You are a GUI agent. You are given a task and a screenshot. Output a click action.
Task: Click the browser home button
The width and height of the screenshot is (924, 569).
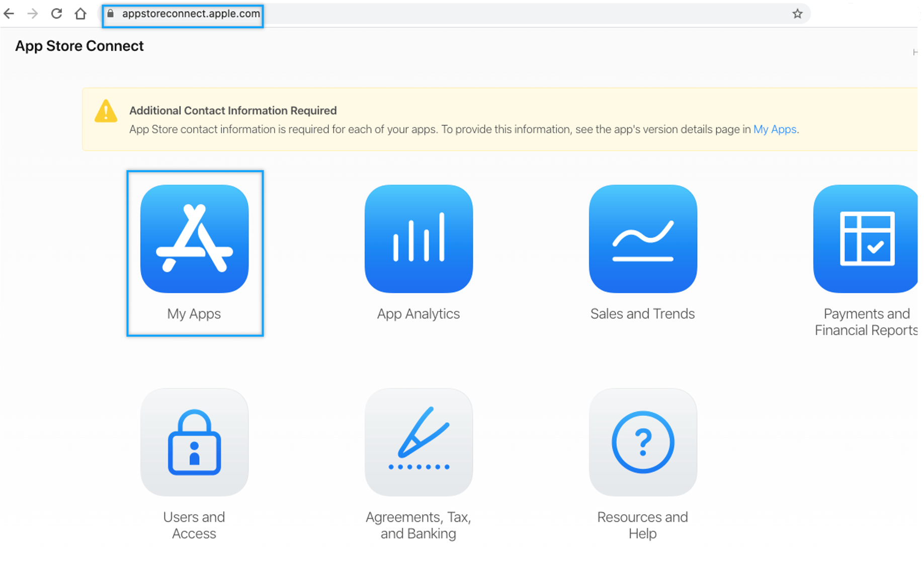click(x=80, y=14)
